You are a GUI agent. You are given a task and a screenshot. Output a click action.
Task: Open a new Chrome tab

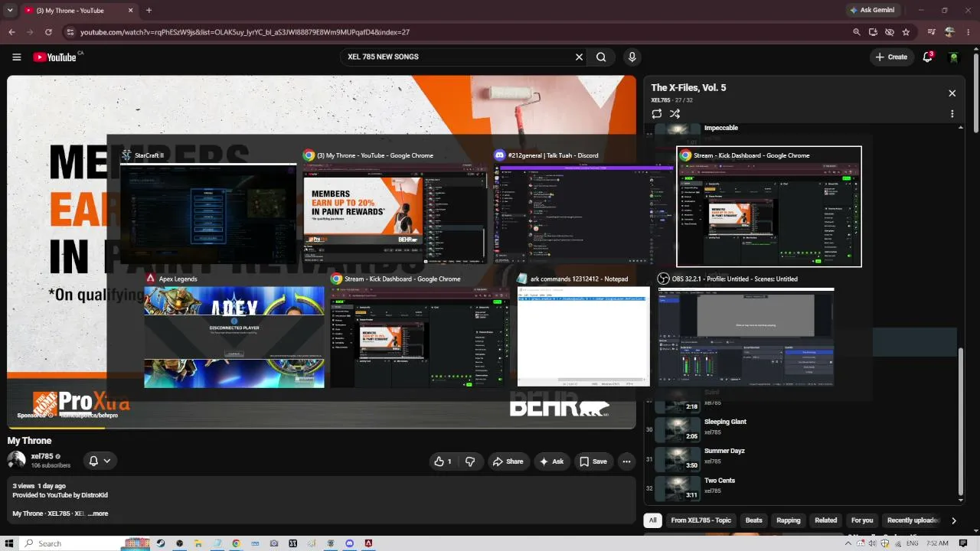coord(149,10)
